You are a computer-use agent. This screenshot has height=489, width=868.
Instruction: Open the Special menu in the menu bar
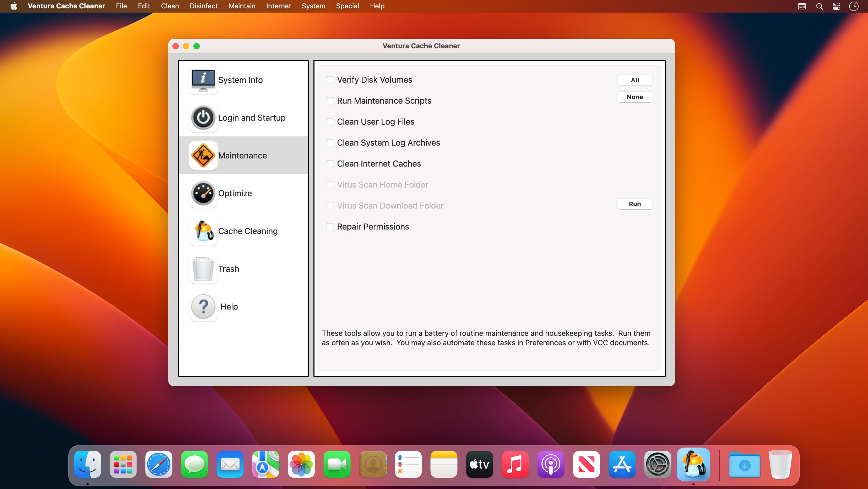(x=347, y=6)
